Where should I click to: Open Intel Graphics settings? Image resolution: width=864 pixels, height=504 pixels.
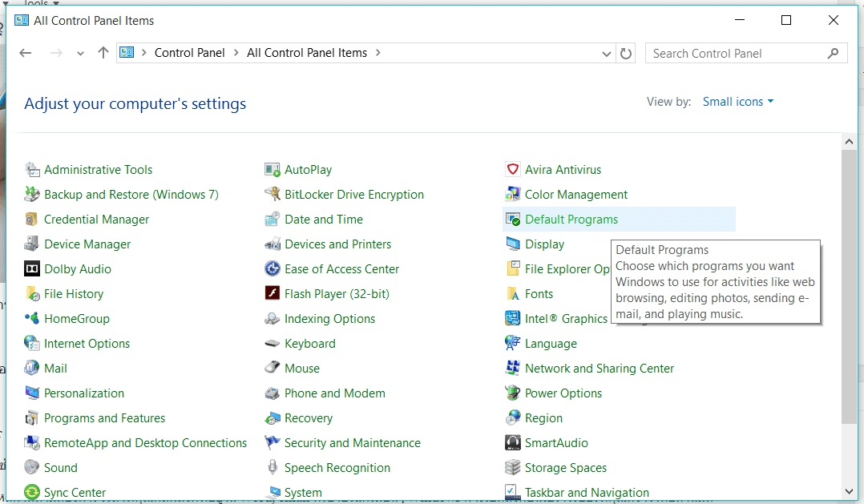(565, 318)
